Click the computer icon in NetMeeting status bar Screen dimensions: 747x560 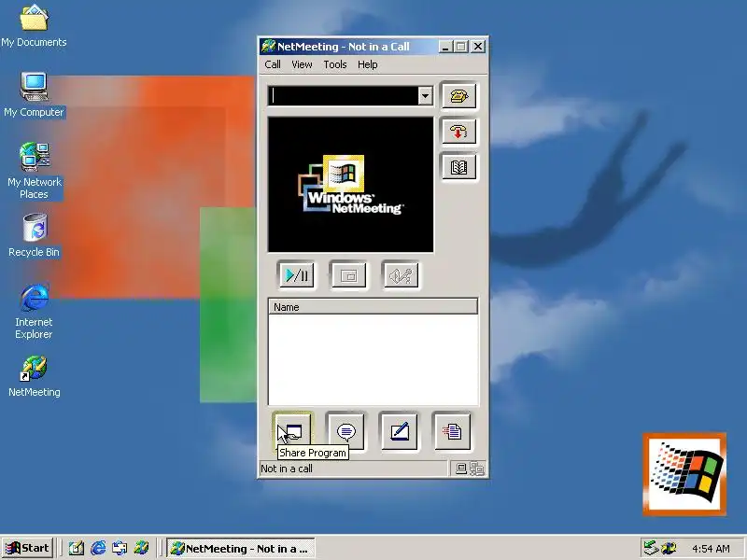[460, 469]
